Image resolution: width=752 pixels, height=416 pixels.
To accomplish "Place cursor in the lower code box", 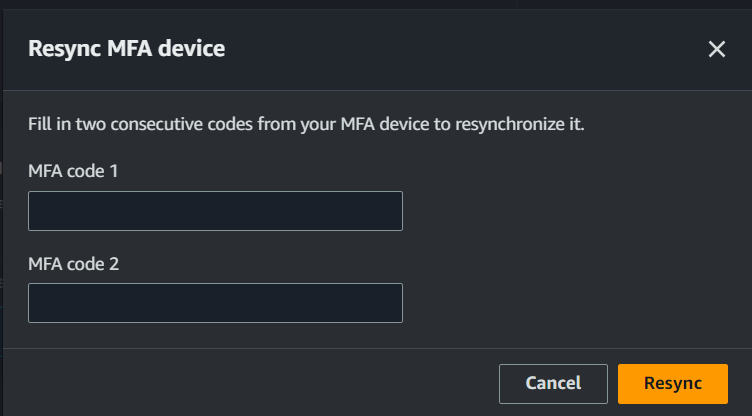I will point(215,303).
